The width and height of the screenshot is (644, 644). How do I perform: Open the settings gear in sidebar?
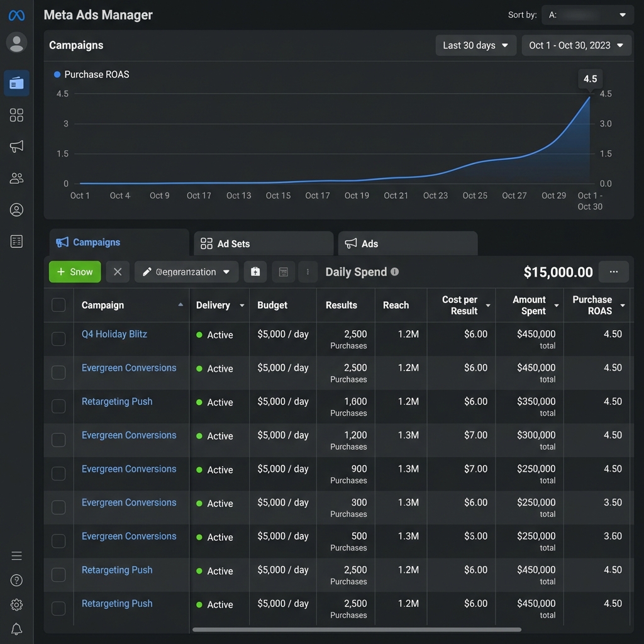[x=16, y=604]
